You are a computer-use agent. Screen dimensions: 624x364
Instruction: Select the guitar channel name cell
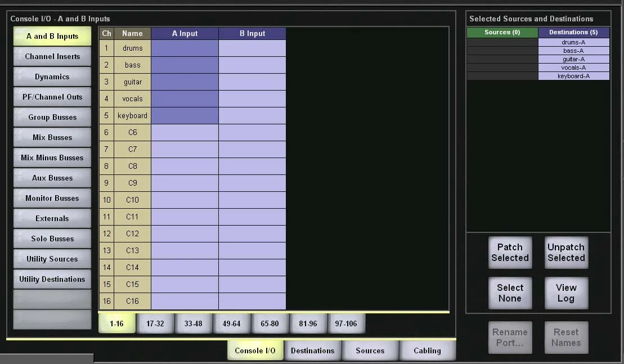[x=133, y=82]
